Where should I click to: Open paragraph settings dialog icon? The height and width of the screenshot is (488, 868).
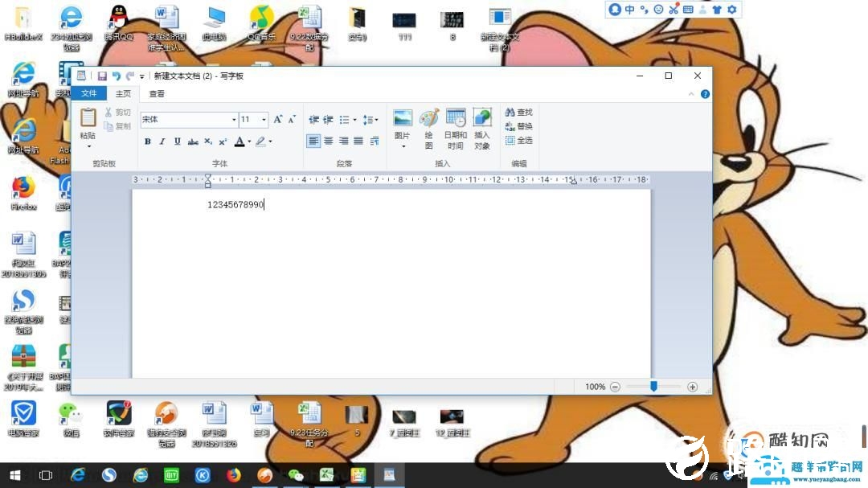click(x=375, y=141)
